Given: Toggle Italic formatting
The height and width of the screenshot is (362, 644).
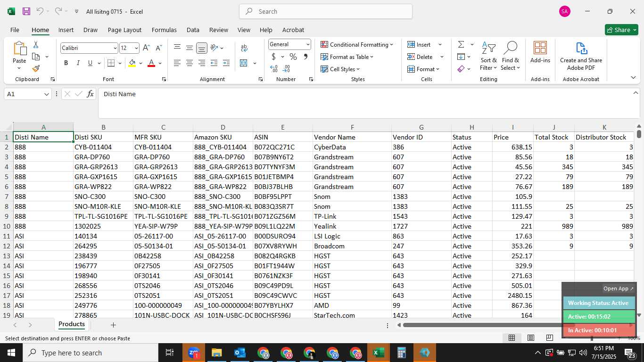Looking at the screenshot, I should pos(78,63).
